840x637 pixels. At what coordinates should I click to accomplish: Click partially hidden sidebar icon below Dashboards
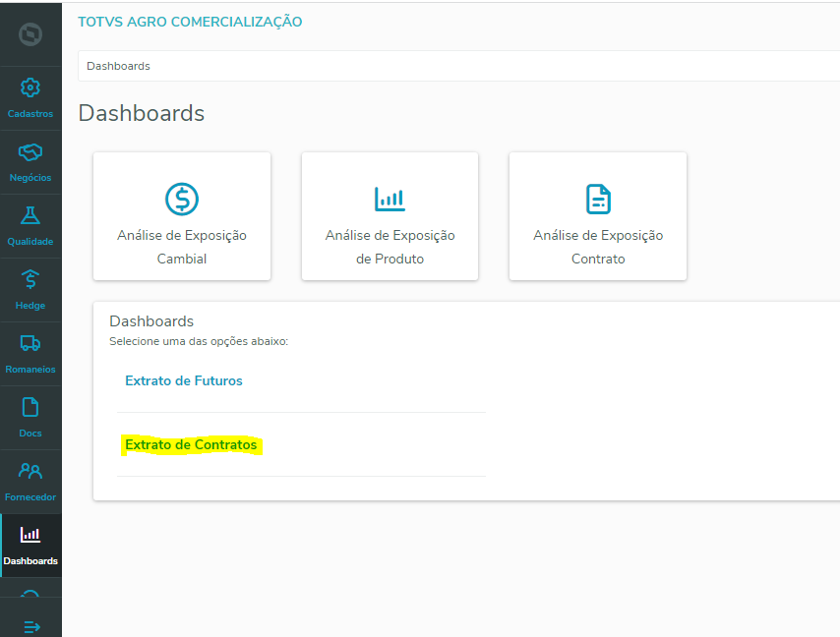point(30,593)
